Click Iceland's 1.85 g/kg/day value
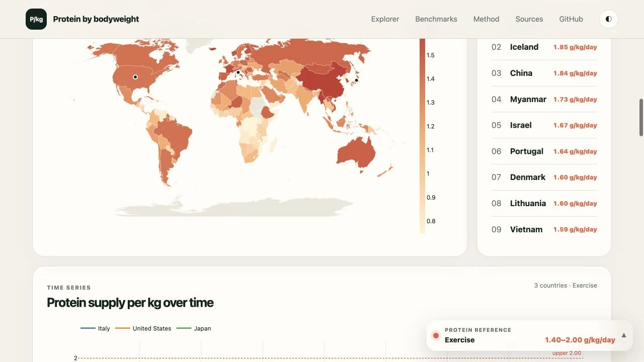This screenshot has height=362, width=644. click(x=575, y=47)
